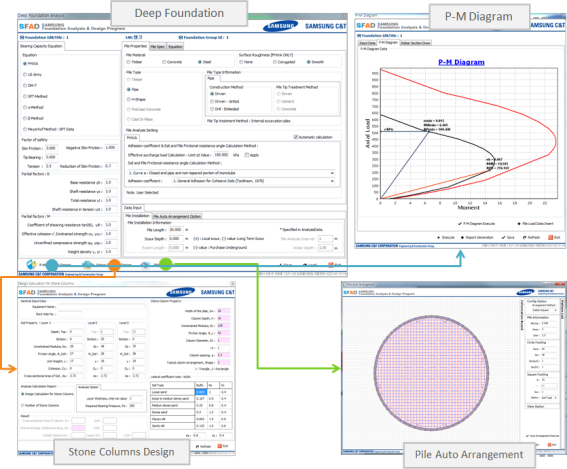567x469 pixels.
Task: Click the effective surcharge limit value field
Action: [x=221, y=155]
